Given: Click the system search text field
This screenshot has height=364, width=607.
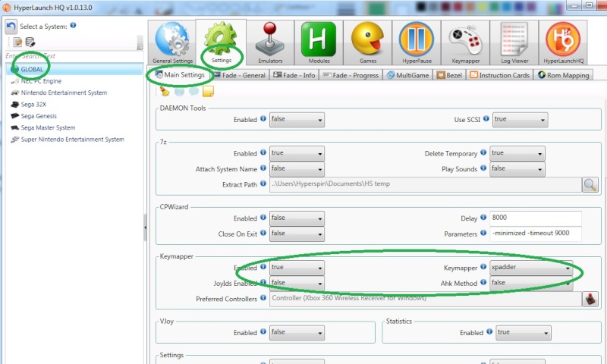Looking at the screenshot, I should [x=74, y=56].
